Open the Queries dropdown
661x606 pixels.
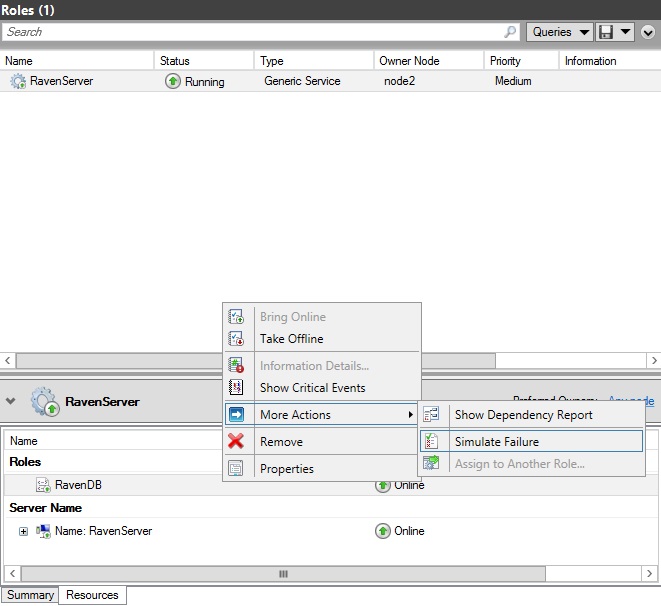[560, 32]
